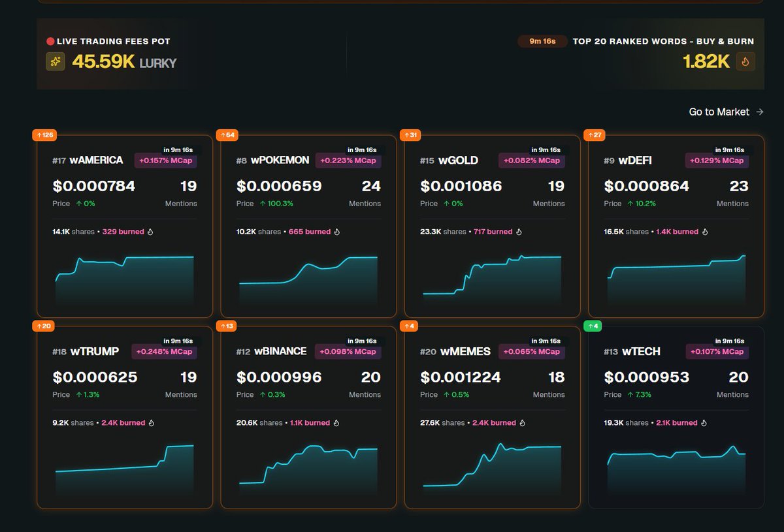Click flame icon on wMEMES burned count
This screenshot has height=532, width=784.
(x=523, y=423)
